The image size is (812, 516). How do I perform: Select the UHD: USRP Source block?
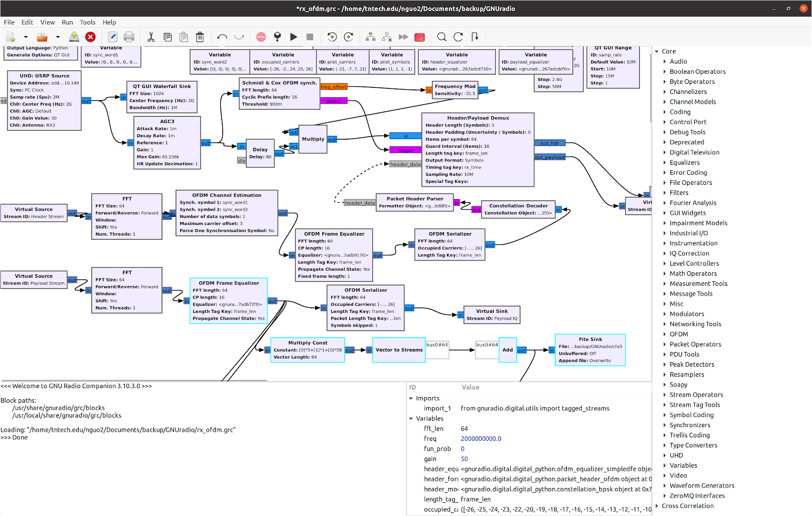point(44,101)
